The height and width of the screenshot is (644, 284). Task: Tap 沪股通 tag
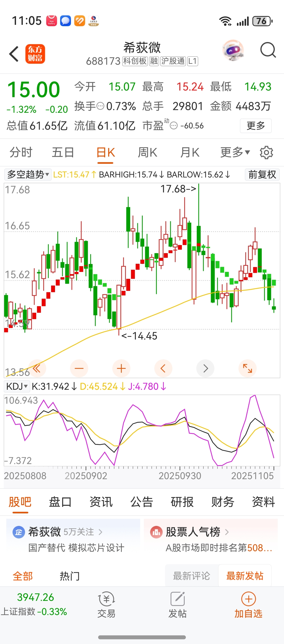pyautogui.click(x=173, y=61)
